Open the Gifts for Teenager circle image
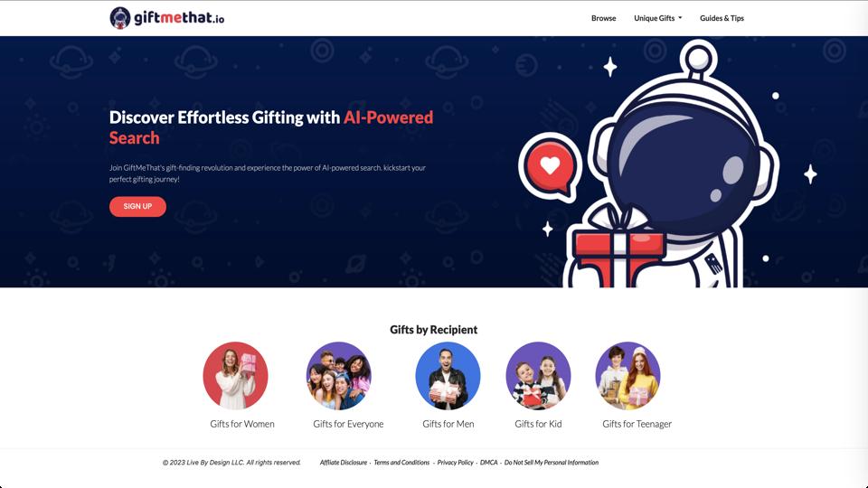This screenshot has width=868, height=488. 627,375
